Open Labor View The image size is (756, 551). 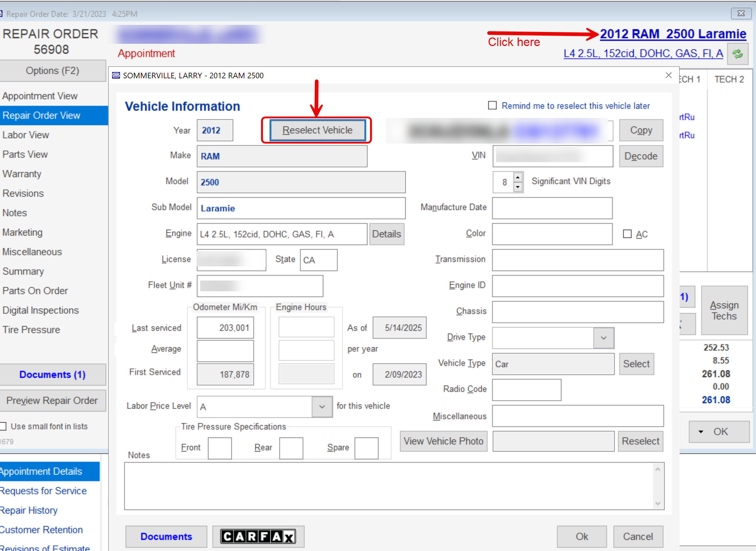(x=26, y=135)
